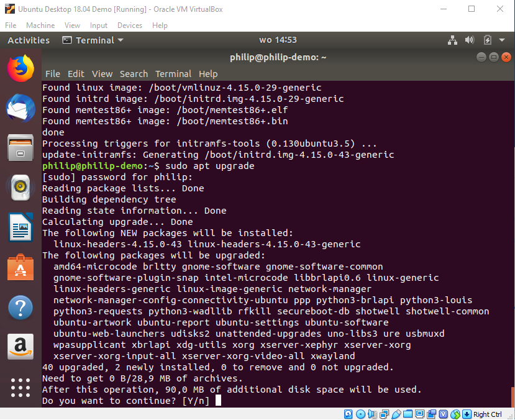The width and height of the screenshot is (515, 420).
Task: Click the '40 upgraded, 2 newly installed' line
Action: tap(218, 367)
